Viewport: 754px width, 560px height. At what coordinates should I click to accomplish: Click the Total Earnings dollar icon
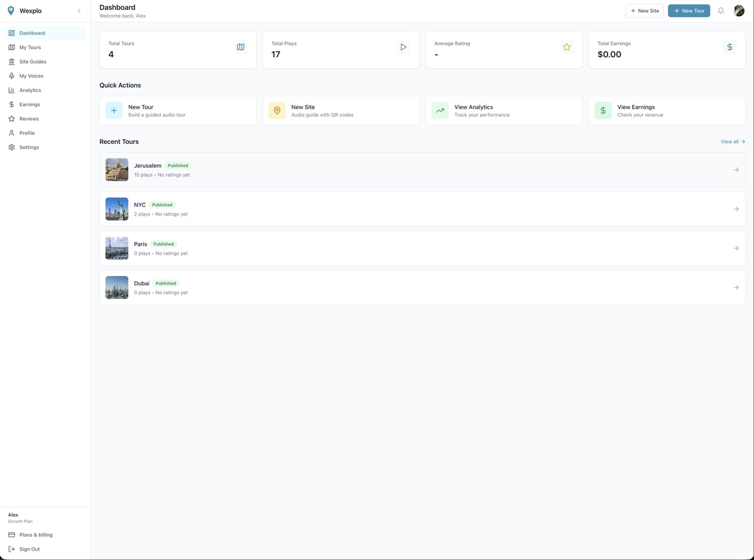[729, 47]
